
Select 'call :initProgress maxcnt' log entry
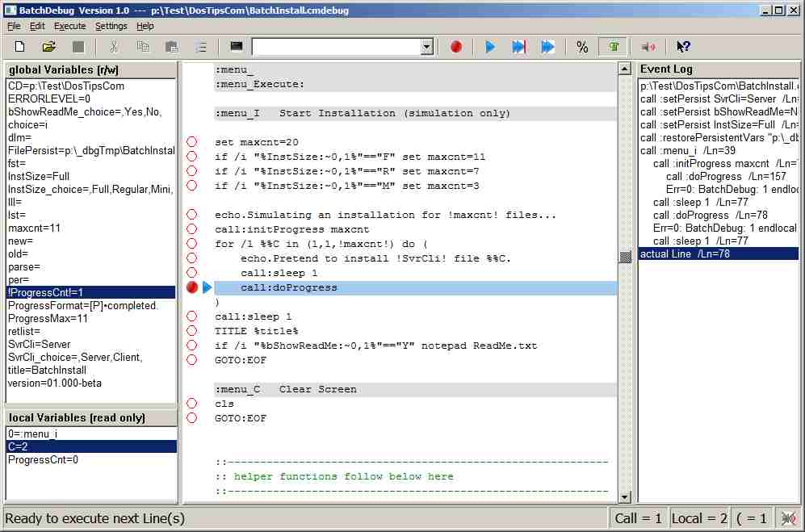tap(719, 163)
